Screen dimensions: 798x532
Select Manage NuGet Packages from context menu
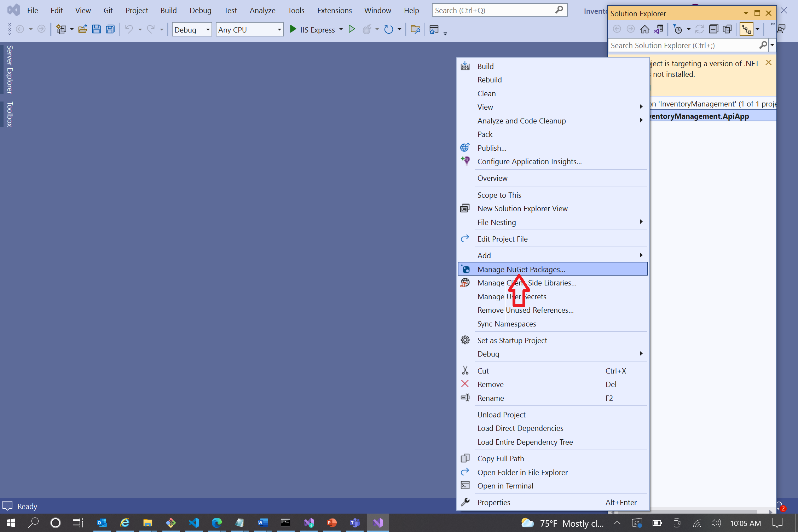pyautogui.click(x=521, y=269)
